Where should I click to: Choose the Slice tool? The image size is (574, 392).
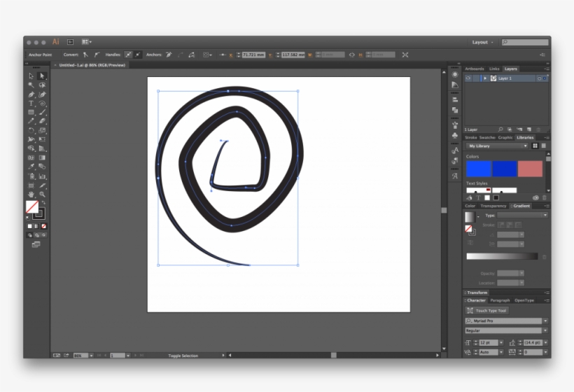(42, 185)
